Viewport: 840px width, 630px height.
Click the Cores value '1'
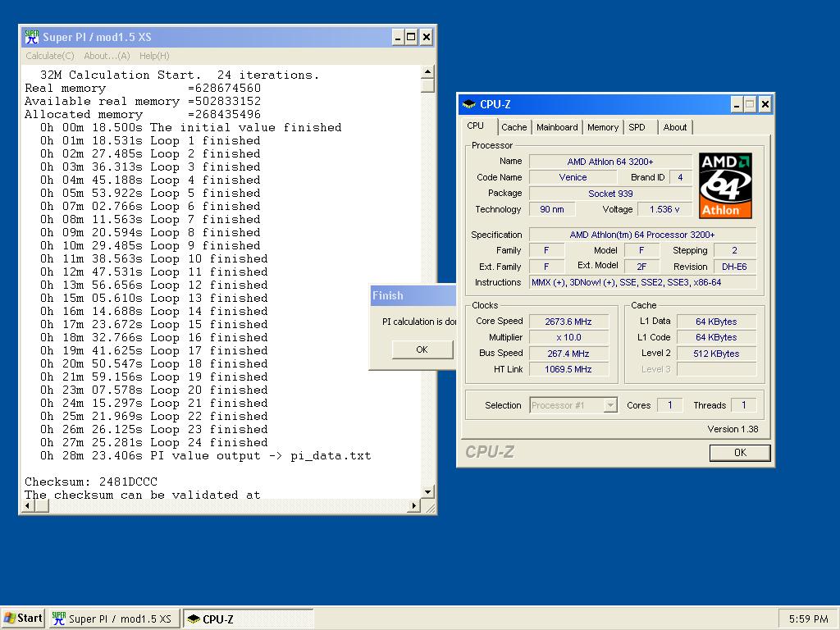click(669, 405)
